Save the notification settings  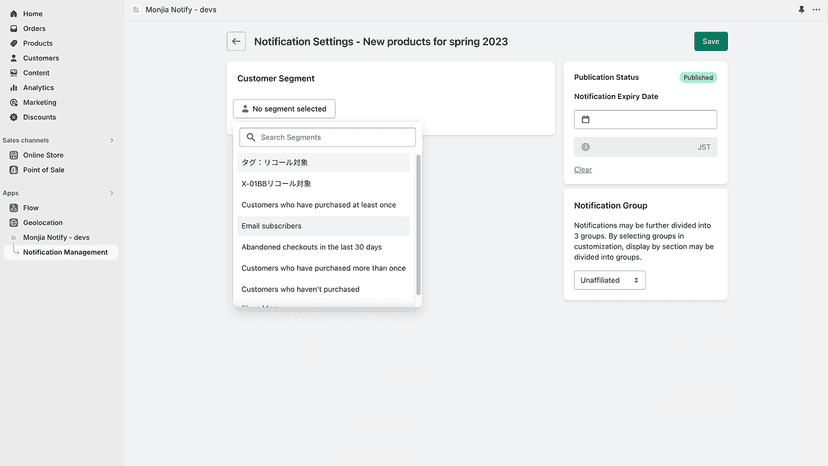(711, 41)
